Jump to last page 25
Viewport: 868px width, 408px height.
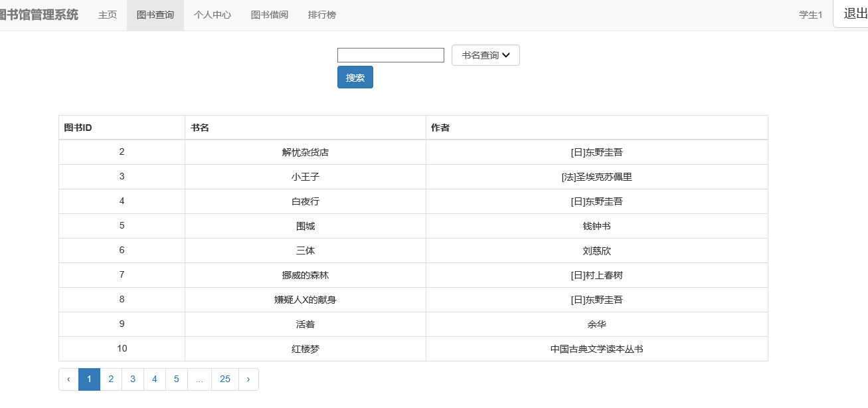225,379
